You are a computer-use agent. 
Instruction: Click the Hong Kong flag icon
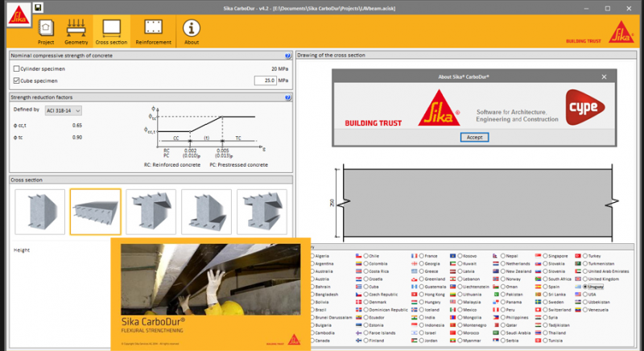pyautogui.click(x=415, y=295)
